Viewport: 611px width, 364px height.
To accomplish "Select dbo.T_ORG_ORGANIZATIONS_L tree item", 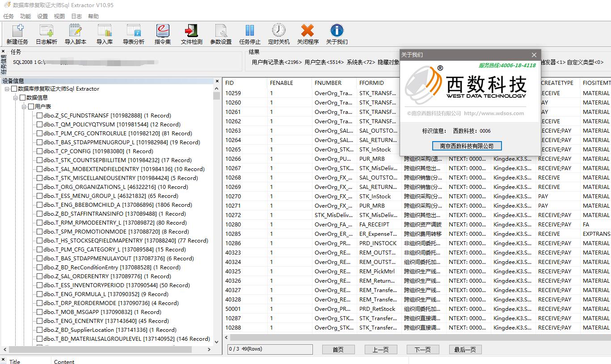I will pos(116,187).
